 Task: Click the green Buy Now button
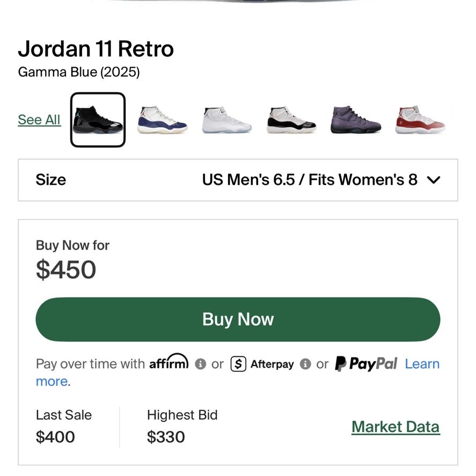[x=238, y=319]
